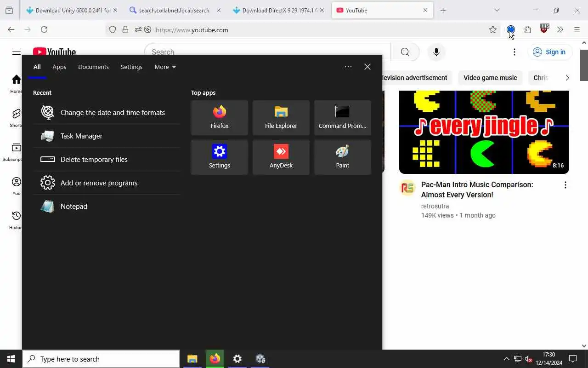The width and height of the screenshot is (588, 368).
Task: Search with your voice microphone button
Action: 436,52
